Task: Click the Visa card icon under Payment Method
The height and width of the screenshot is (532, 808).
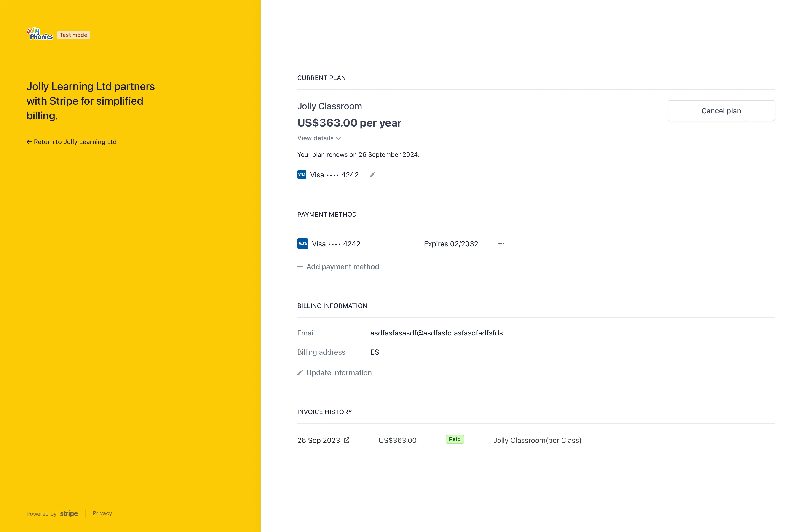Action: coord(302,244)
